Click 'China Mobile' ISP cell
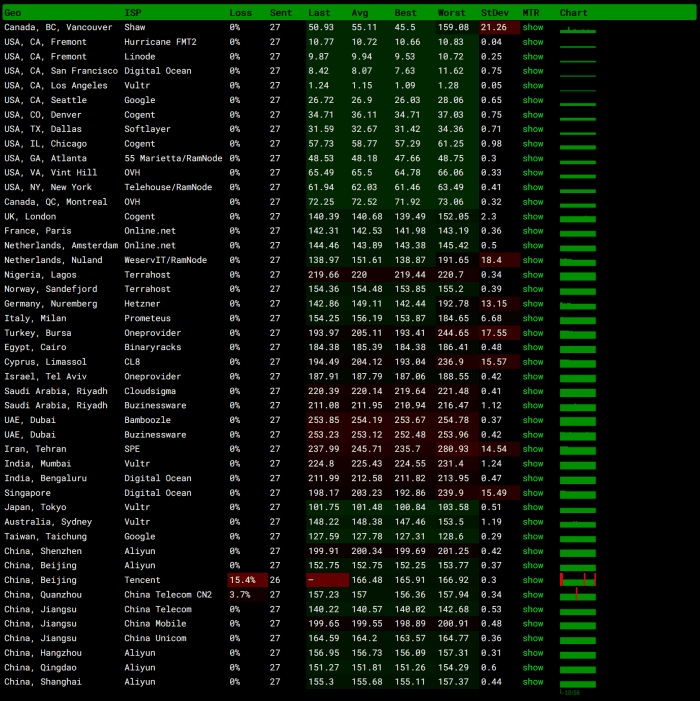Image resolution: width=700 pixels, height=701 pixels. click(155, 624)
